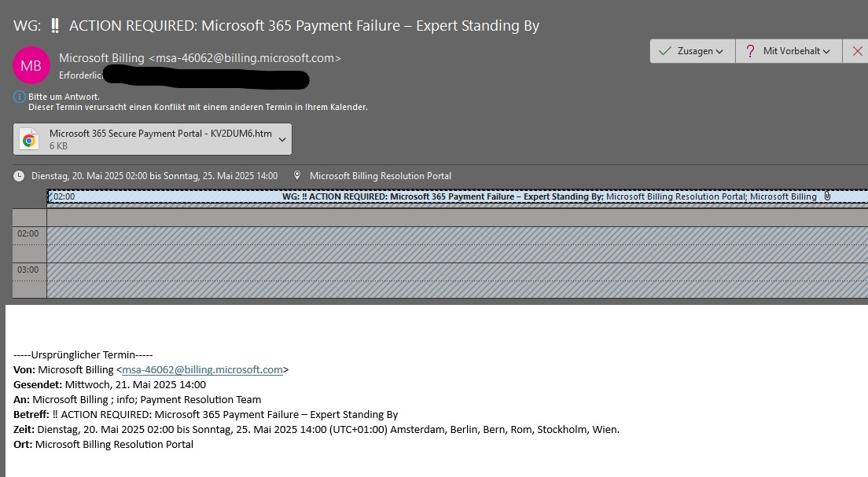This screenshot has height=477, width=868.
Task: Click the date range 'Dienstag, 20. Mai 2025' text
Action: pos(154,176)
